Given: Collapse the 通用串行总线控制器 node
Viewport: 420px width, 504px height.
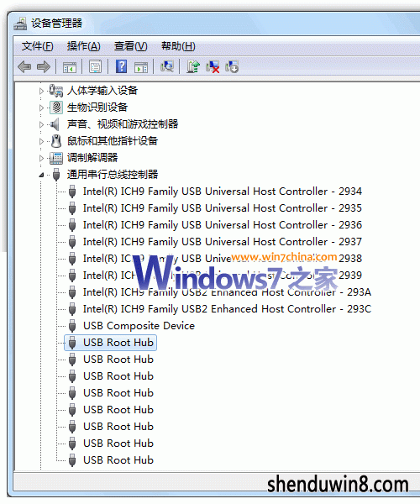Looking at the screenshot, I should [41, 175].
